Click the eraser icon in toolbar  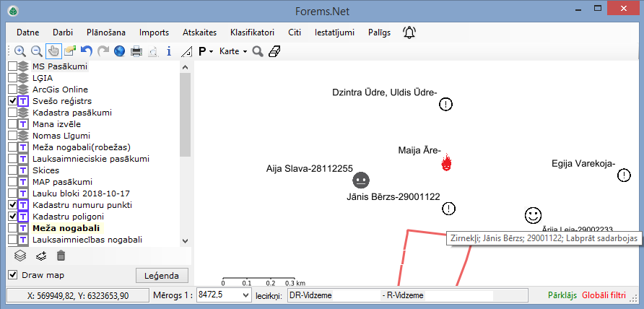click(x=274, y=51)
